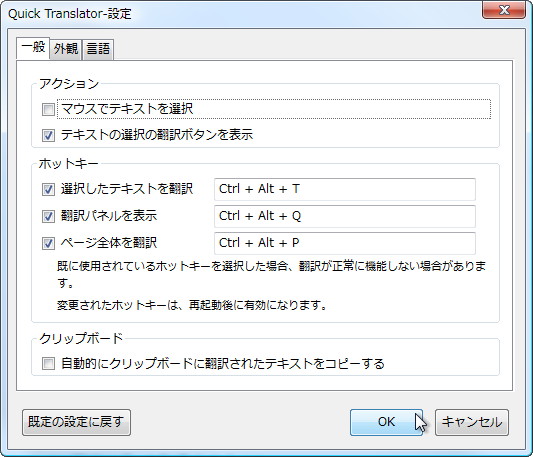Click the Ctrl + Alt + P hotkey field
The image size is (533, 457).
345,243
